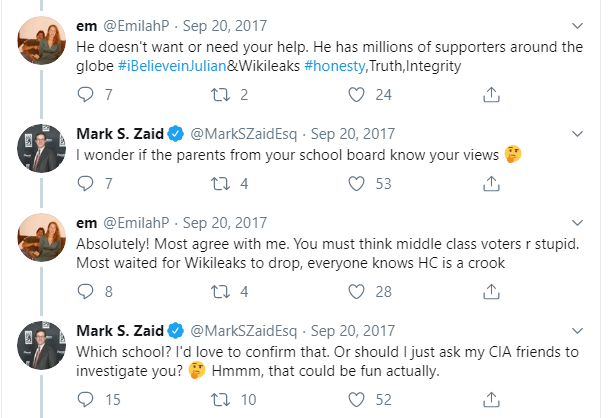Like Mark's tweet with 53 likes

[x=356, y=183]
